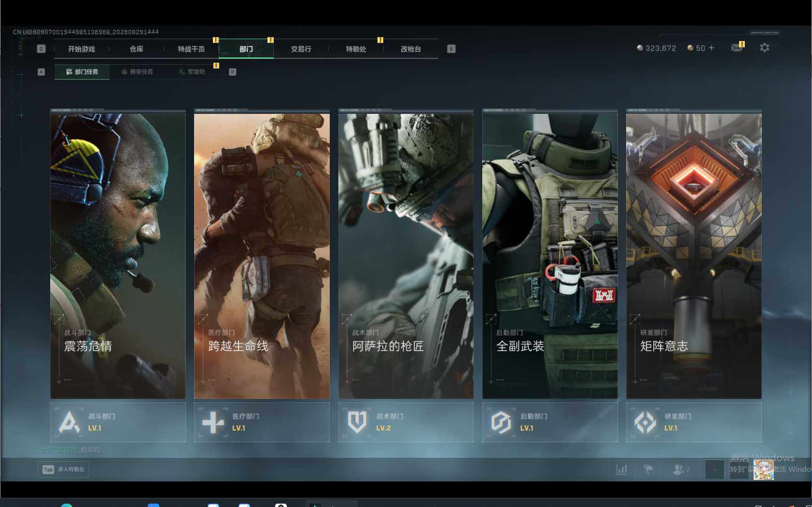The width and height of the screenshot is (812, 507).
Task: Click the empty squad slot plus icon
Action: point(714,469)
